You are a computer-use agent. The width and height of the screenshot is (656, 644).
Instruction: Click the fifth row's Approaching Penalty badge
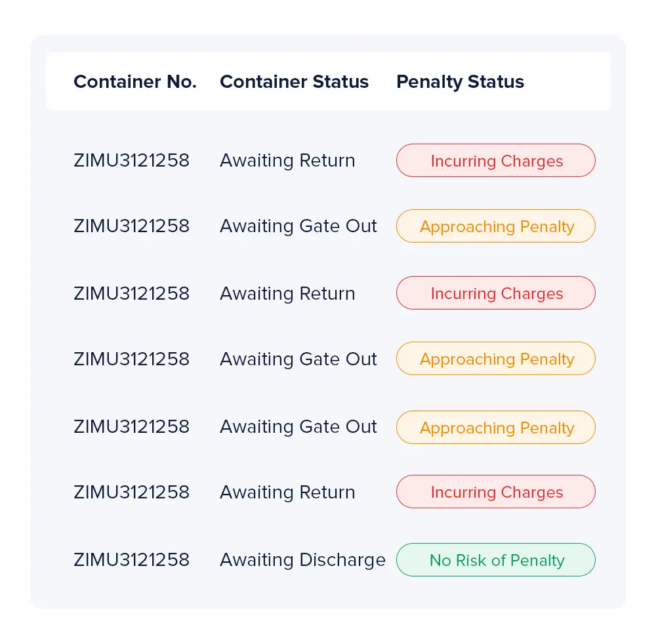pos(496,428)
